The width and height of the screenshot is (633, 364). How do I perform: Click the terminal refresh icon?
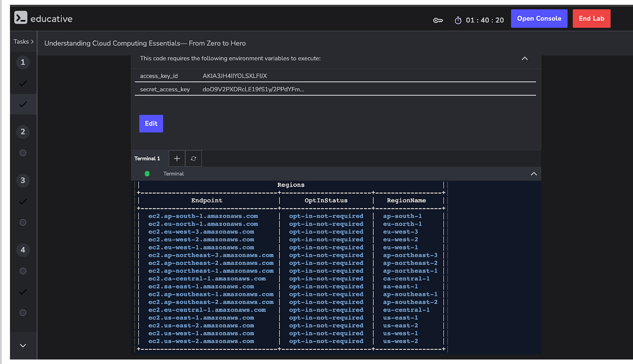pyautogui.click(x=193, y=159)
